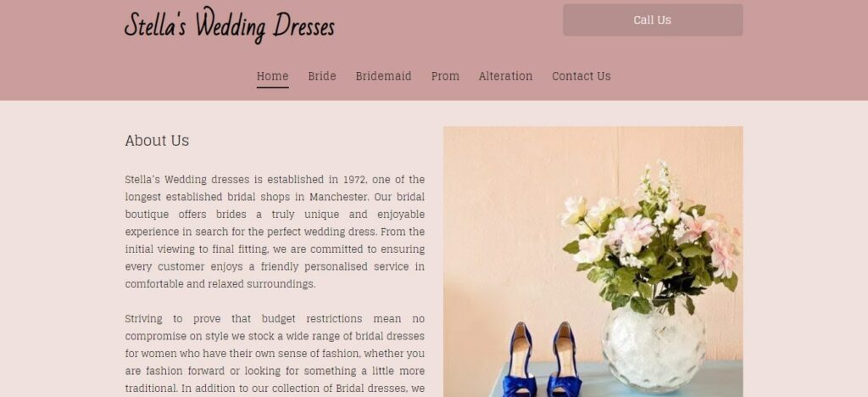
Task: Click the word Dresses in the logo
Action: (304, 25)
